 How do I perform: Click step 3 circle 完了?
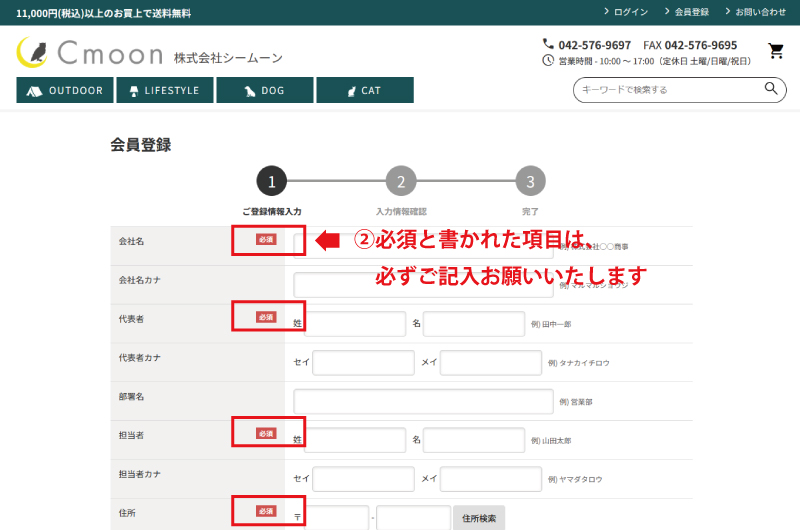click(531, 181)
